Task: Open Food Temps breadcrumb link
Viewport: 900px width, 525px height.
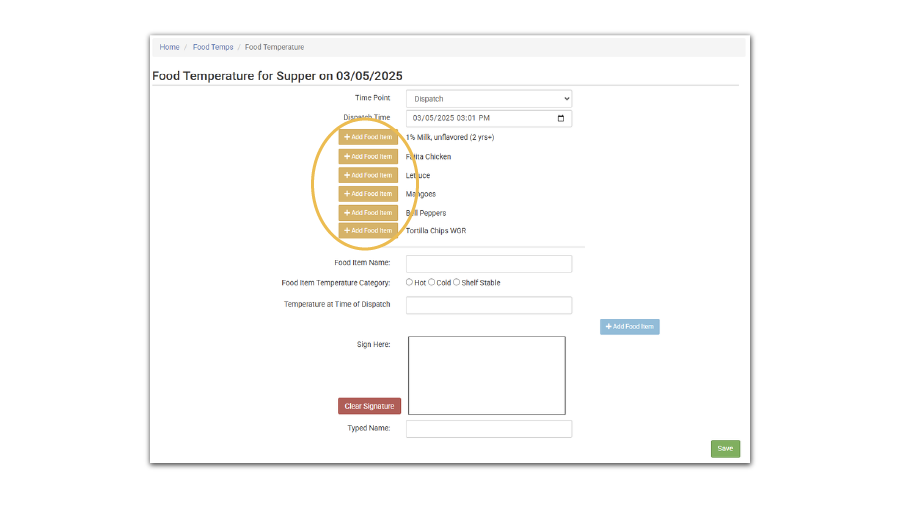Action: pos(212,47)
